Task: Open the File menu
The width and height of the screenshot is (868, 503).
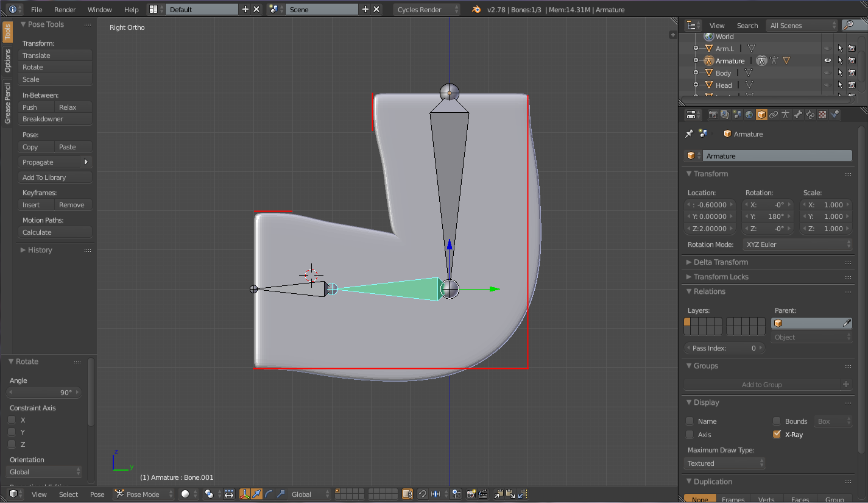Action: (x=37, y=9)
